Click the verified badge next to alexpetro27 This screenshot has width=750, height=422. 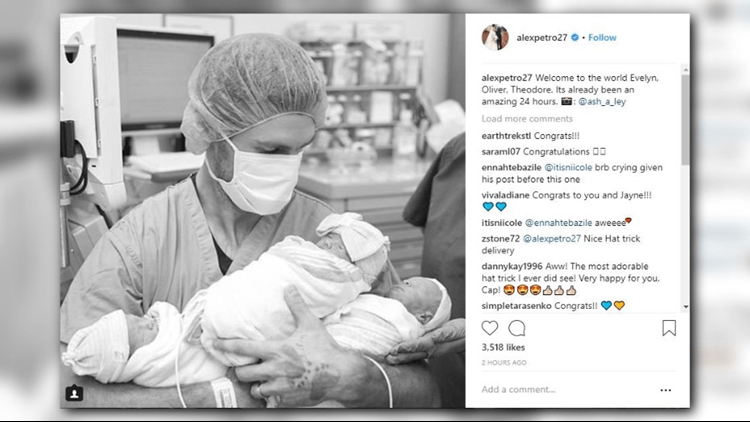575,37
